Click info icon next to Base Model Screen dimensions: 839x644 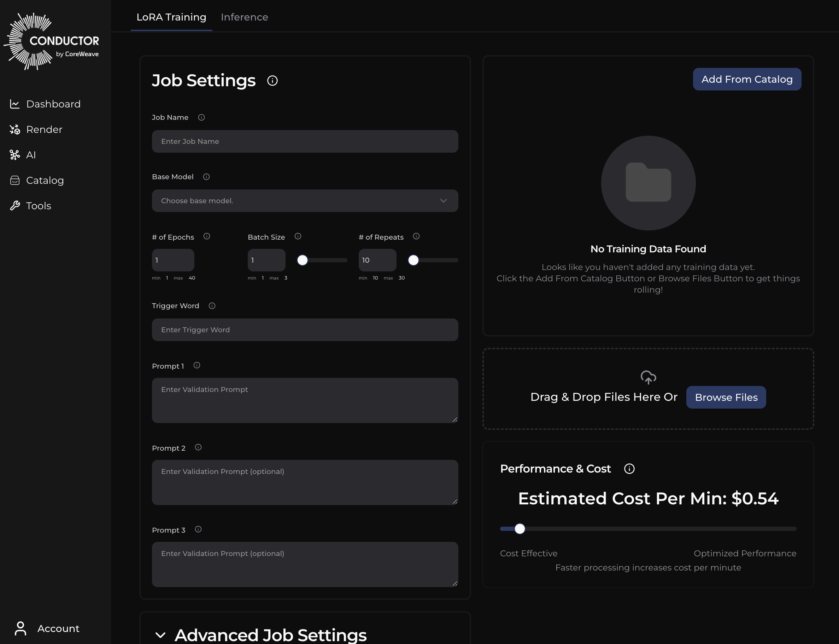click(x=206, y=177)
